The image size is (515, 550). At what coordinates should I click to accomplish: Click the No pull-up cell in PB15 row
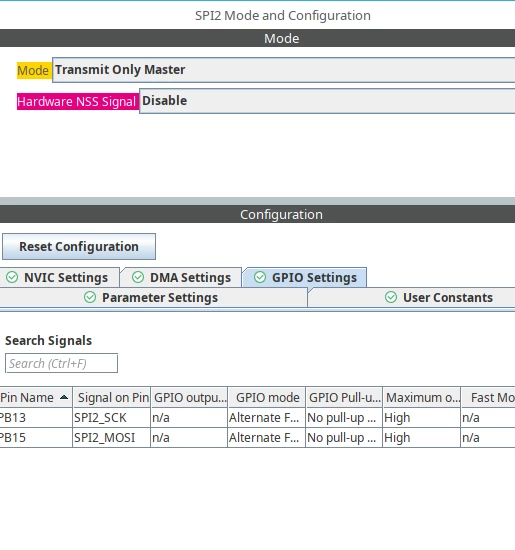pyautogui.click(x=344, y=438)
